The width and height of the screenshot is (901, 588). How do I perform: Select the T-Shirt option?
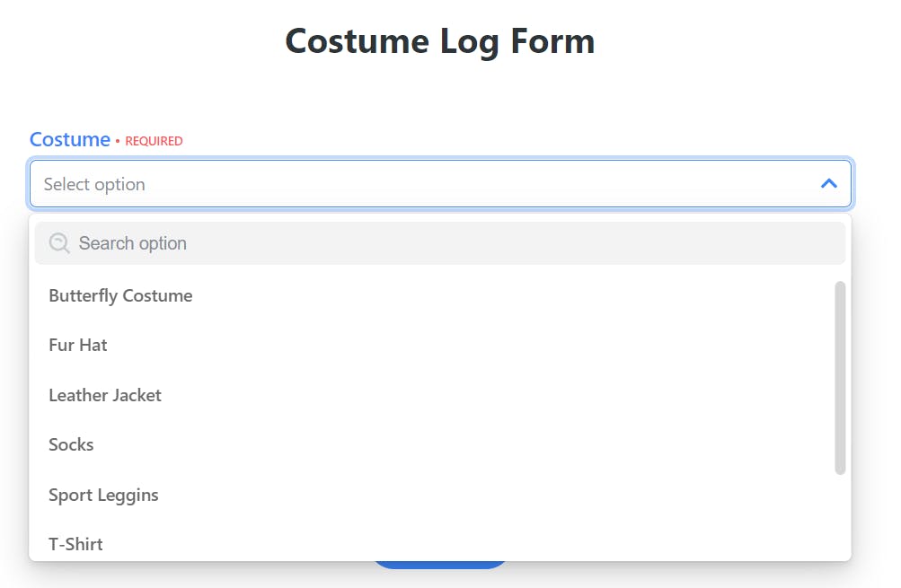tap(75, 544)
